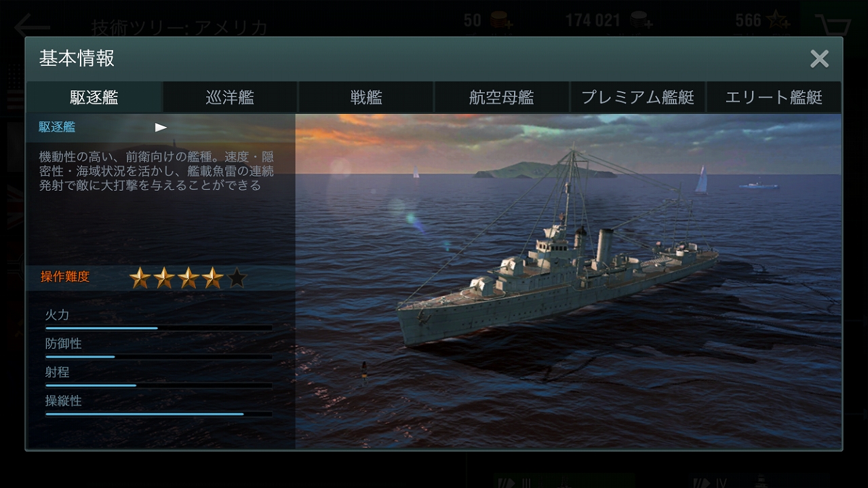This screenshot has width=868, height=488.
Task: Tap the 566 star experience icon
Action: (x=777, y=21)
